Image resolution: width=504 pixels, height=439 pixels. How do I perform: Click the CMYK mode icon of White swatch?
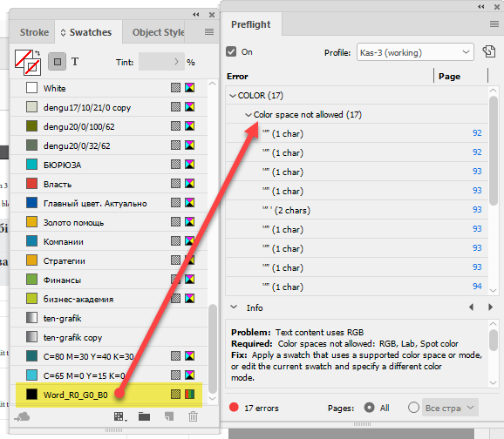[189, 87]
